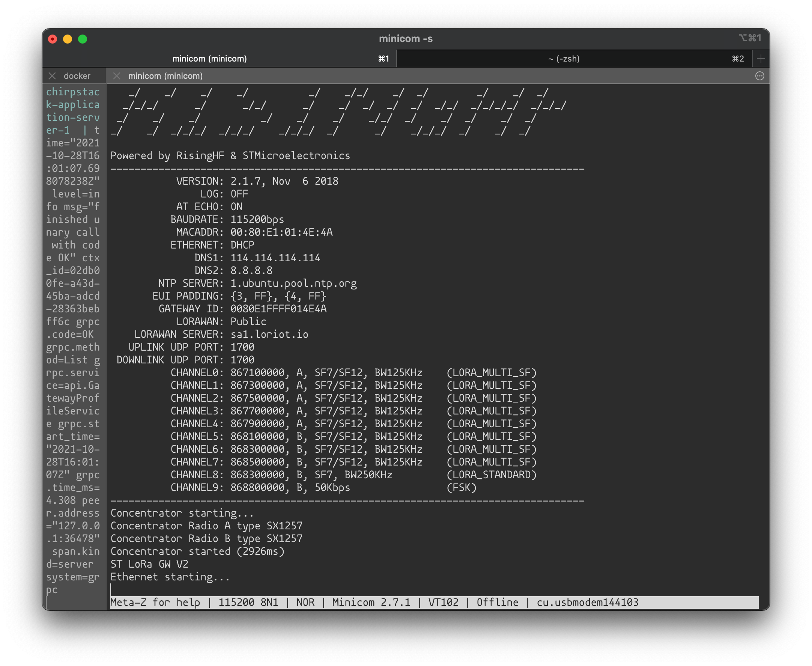This screenshot has height=666, width=812.
Task: Click the yellow minimize window button
Action: (x=68, y=39)
